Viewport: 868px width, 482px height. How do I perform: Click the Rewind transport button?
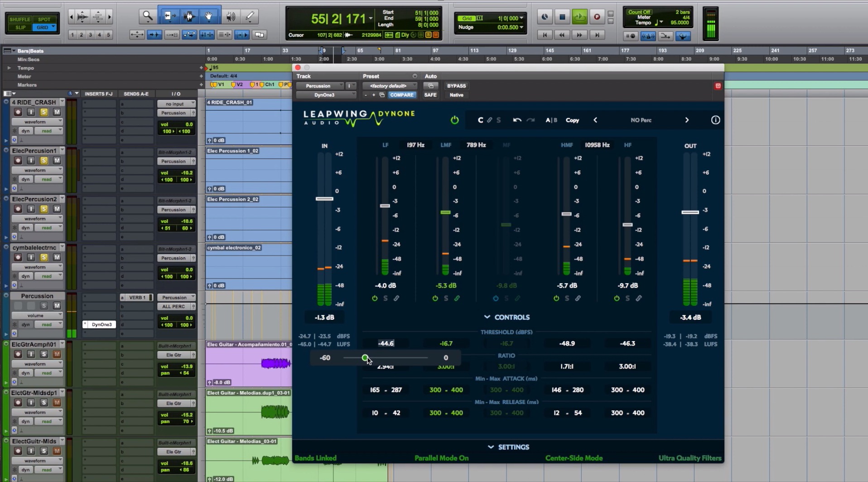(x=562, y=35)
